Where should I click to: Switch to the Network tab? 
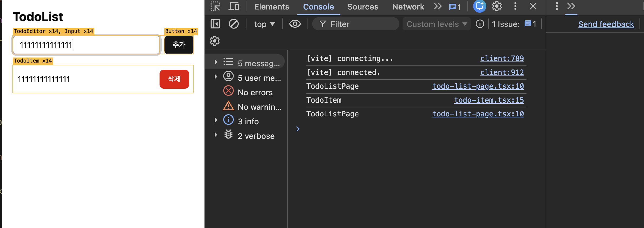point(408,7)
